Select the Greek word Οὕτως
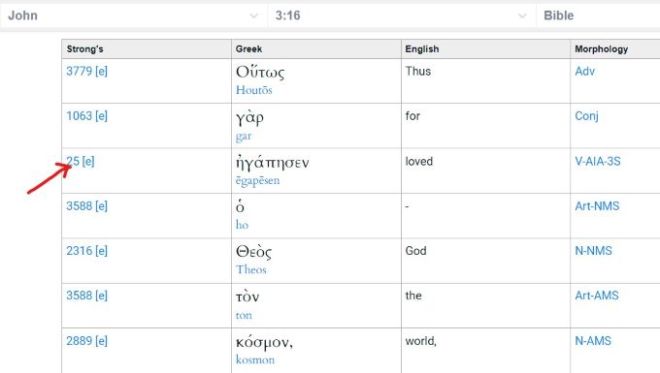This screenshot has height=373, width=660. [260, 72]
